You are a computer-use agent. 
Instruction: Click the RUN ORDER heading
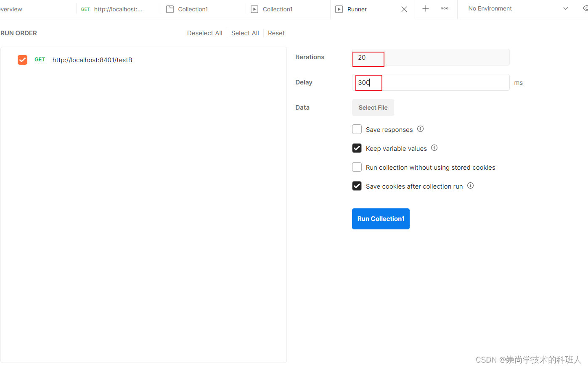click(x=19, y=33)
